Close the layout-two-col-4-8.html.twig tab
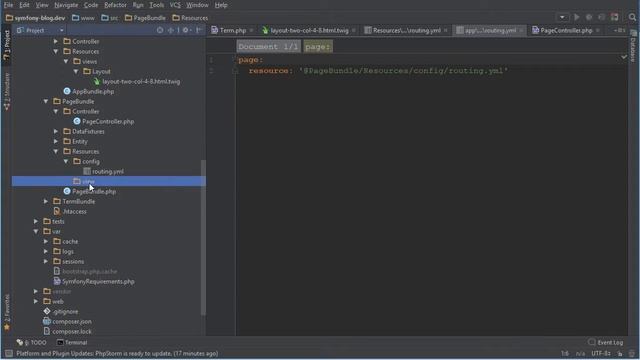The width and height of the screenshot is (640, 360). 353,31
